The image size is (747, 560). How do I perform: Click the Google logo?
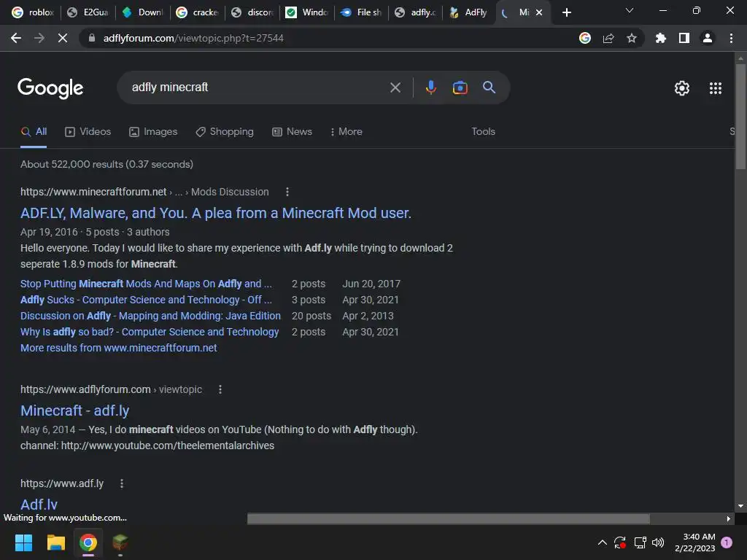(50, 88)
